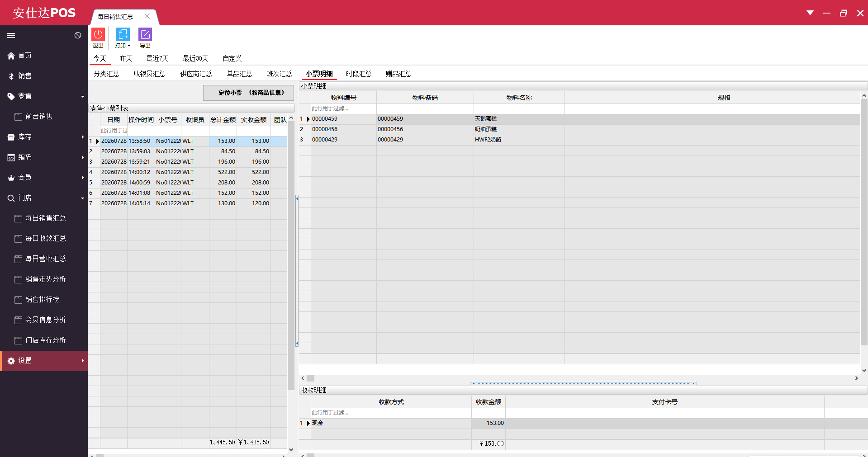Toggle the hamburger menu in sidebar
Screen dimensions: 868x457
click(x=11, y=35)
